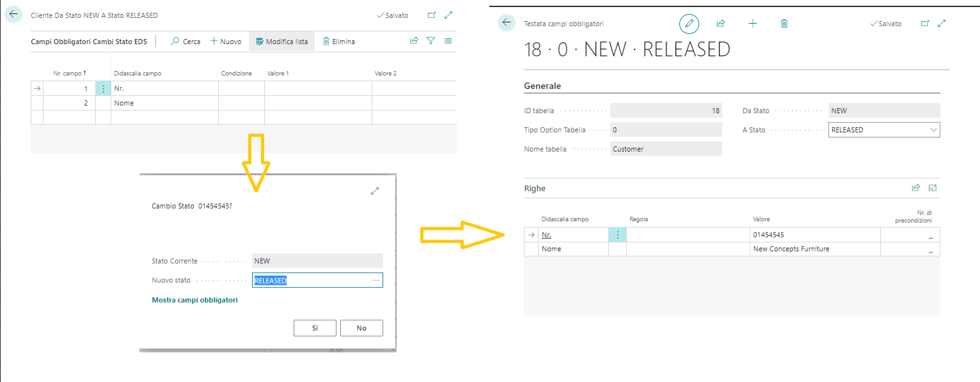Screen dimensions: 980x382
Task: Sort by Nr. campo column header
Action: point(69,74)
